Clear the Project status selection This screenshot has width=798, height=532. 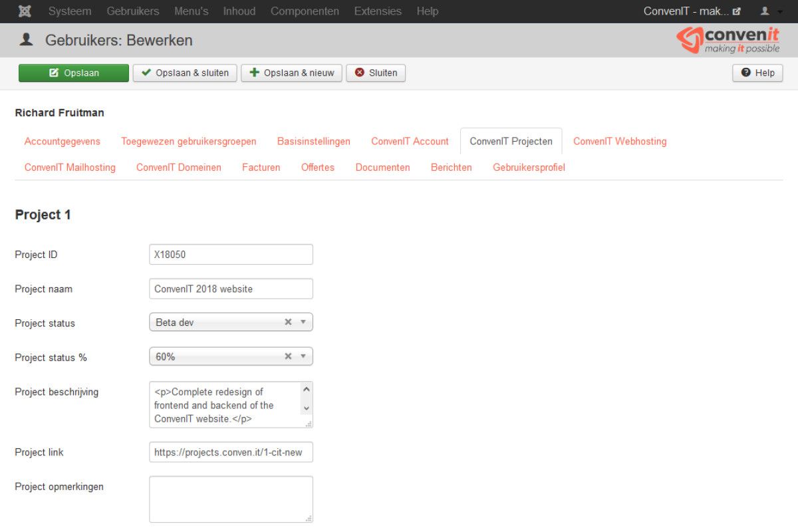pyautogui.click(x=288, y=322)
